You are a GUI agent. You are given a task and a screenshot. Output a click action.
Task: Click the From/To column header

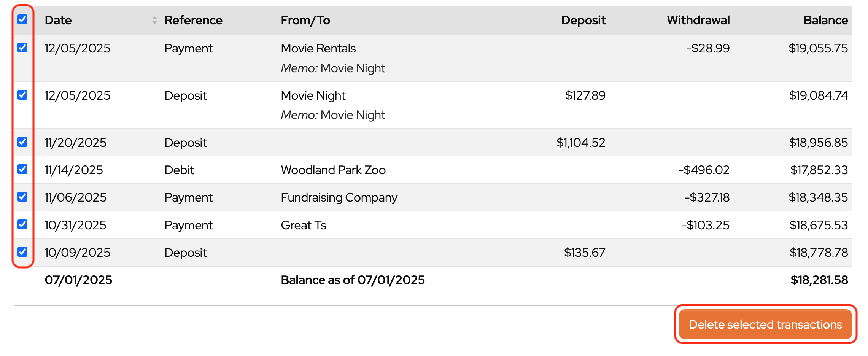pyautogui.click(x=305, y=20)
